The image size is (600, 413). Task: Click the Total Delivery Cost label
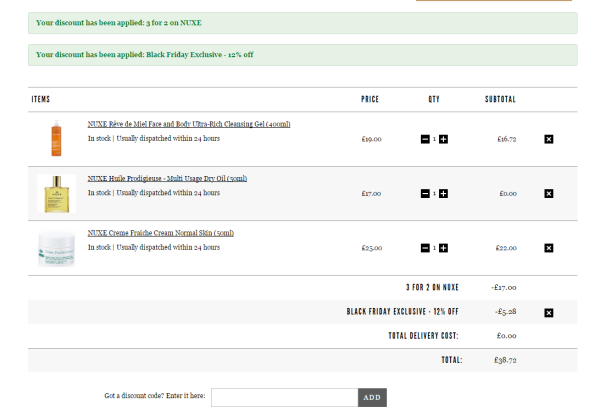coord(423,336)
